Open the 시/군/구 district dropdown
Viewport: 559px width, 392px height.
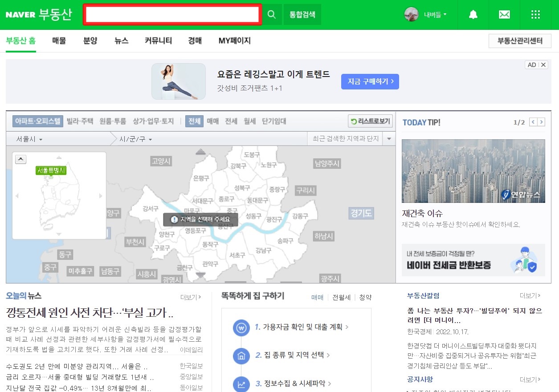point(136,139)
